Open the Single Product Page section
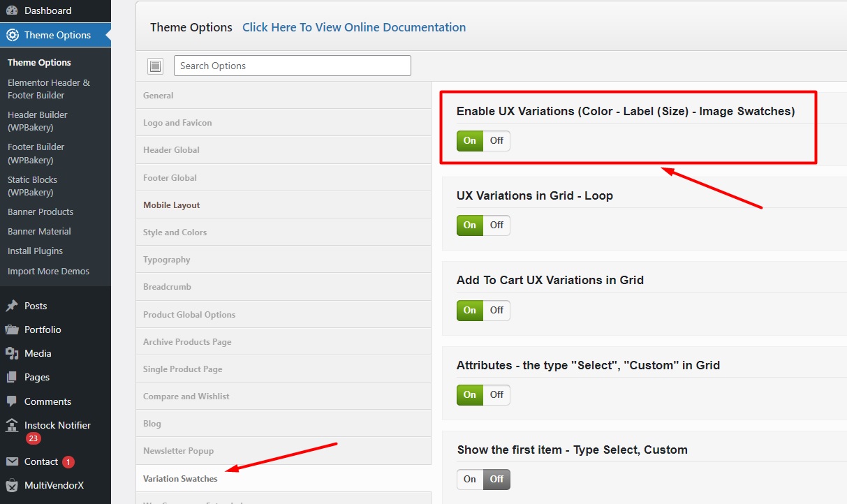The image size is (847, 504). (x=182, y=369)
